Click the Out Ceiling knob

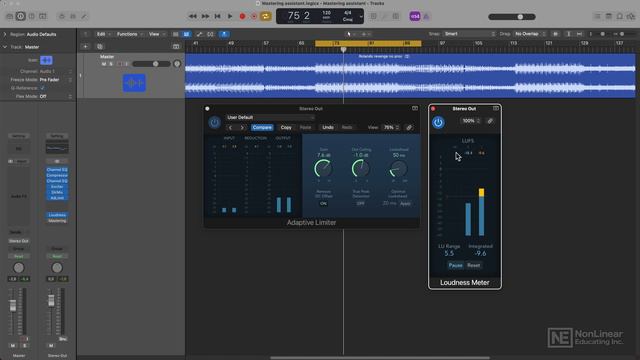coord(361,168)
